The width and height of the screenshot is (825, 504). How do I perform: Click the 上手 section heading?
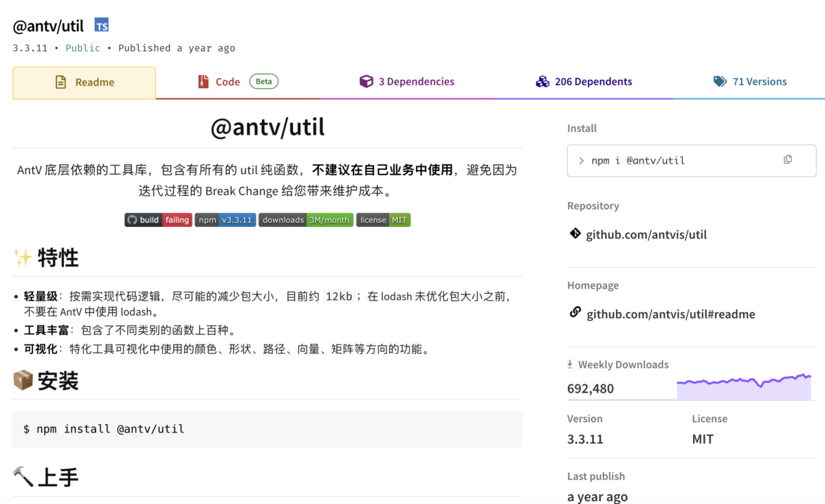click(58, 476)
